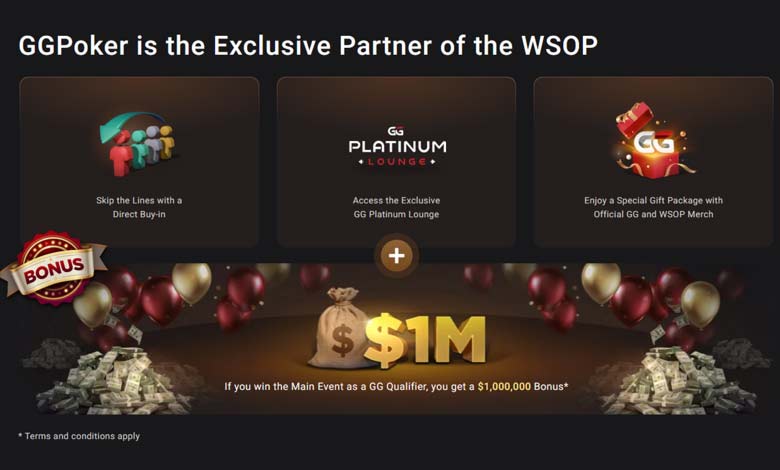Click the gold balloon at the banner's right edge
The image size is (780, 470).
700,305
